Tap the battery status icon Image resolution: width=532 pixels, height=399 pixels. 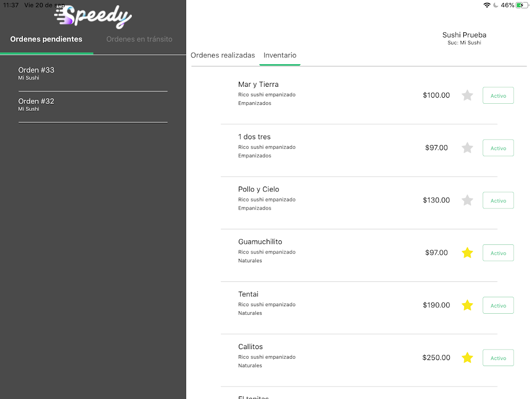click(x=522, y=5)
